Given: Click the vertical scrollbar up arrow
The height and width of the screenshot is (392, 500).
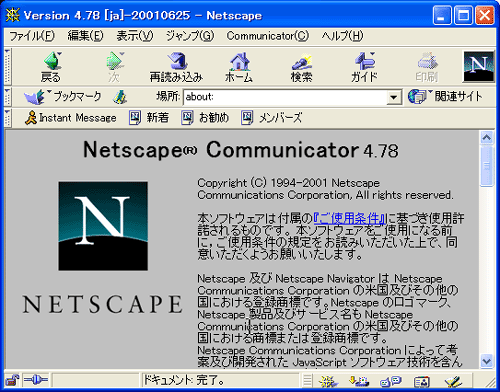Looking at the screenshot, I should [487, 137].
